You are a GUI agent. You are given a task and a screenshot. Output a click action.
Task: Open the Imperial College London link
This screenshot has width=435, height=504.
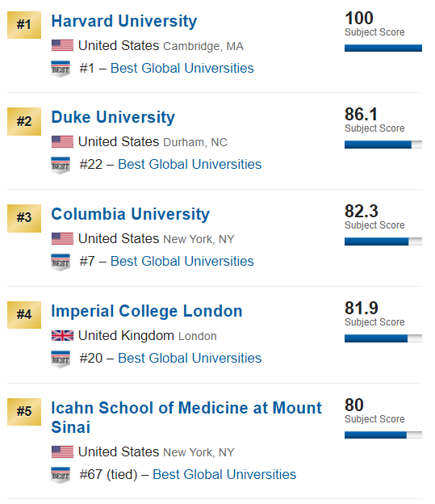pyautogui.click(x=147, y=311)
